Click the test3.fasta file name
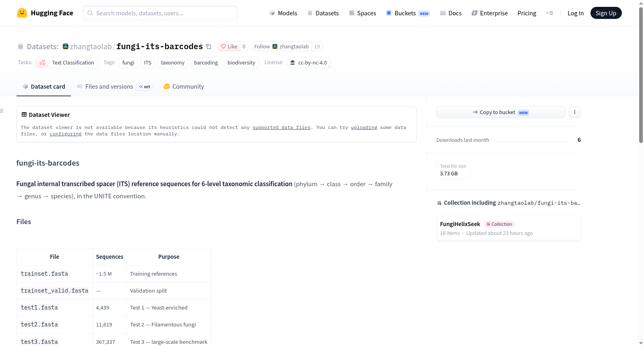Screen dimensions: 644x347 (39, 342)
